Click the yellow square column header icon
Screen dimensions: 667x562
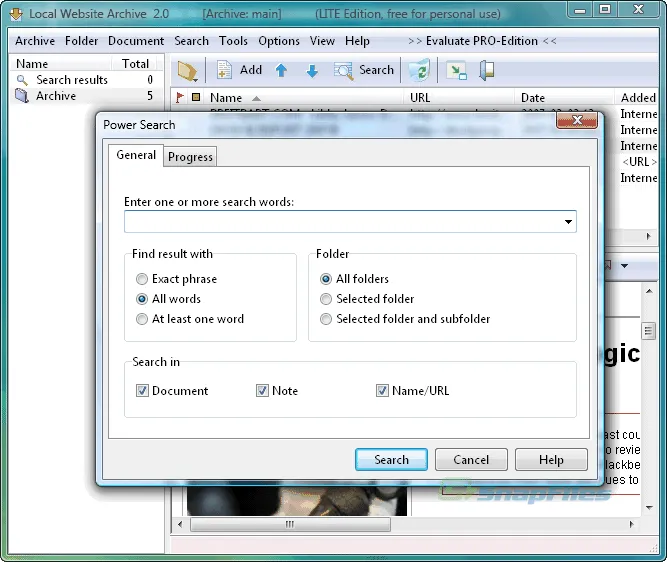click(196, 97)
